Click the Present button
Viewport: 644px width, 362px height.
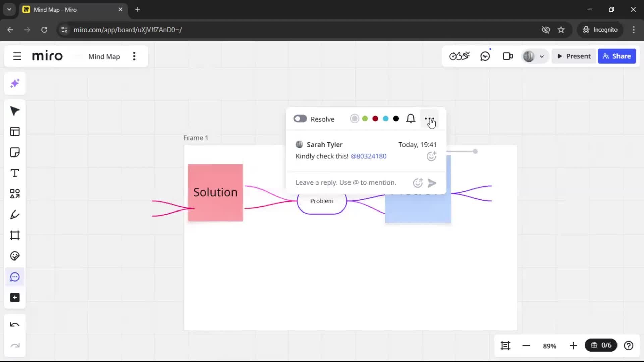tap(574, 56)
